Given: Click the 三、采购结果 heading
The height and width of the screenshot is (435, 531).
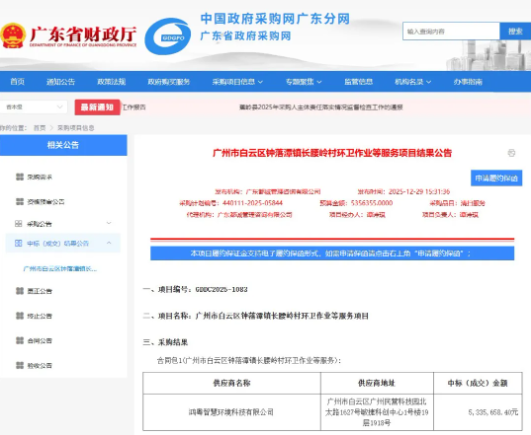Looking at the screenshot, I should point(165,342).
